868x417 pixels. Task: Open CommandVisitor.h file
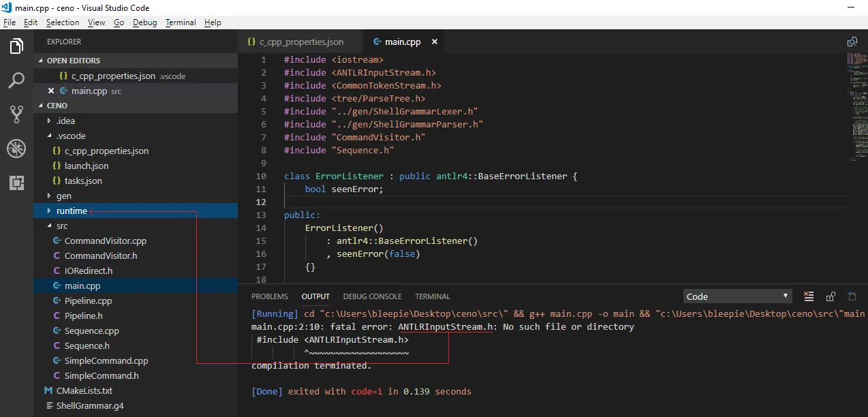click(136, 256)
